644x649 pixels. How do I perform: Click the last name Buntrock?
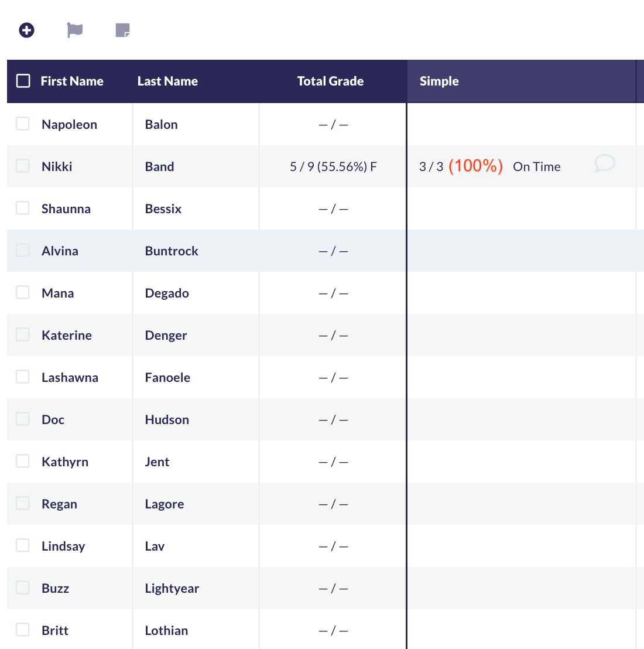tap(172, 251)
